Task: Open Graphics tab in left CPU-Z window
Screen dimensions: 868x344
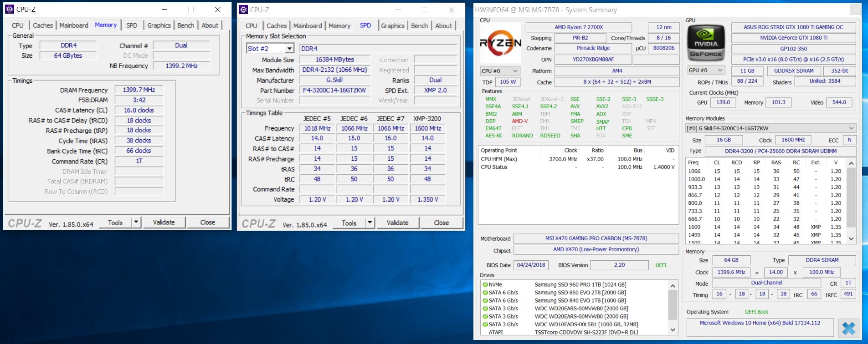Action: pos(159,25)
